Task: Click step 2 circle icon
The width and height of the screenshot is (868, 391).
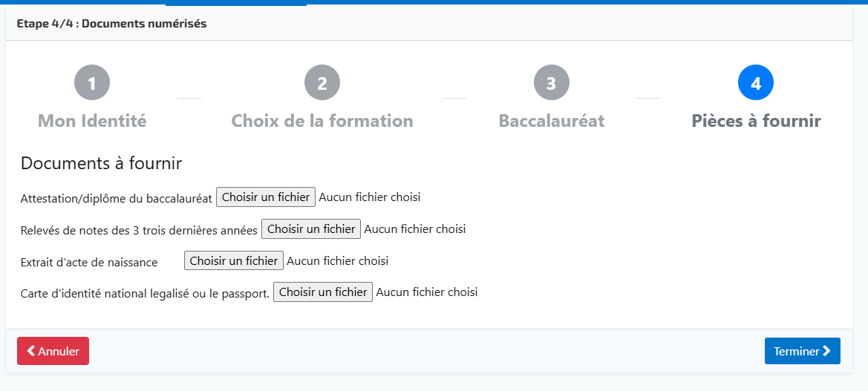Action: (x=322, y=83)
